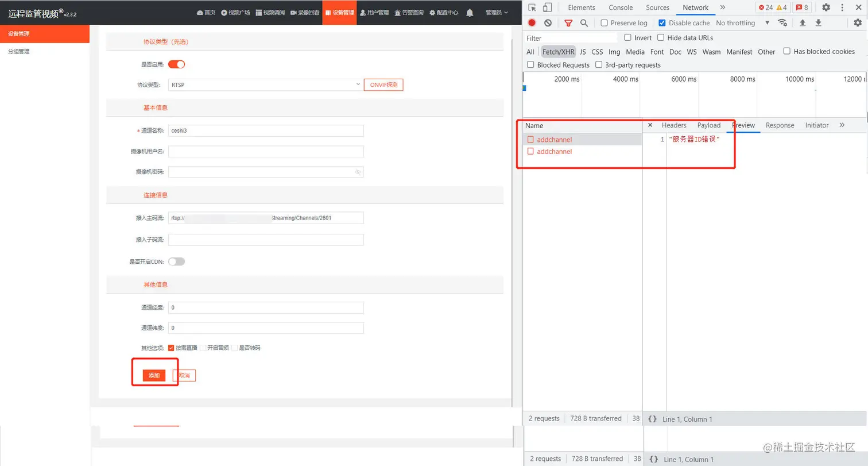Viewport: 868px width, 466px height.
Task: Go to 用户管理 in the top navigation
Action: (x=374, y=13)
